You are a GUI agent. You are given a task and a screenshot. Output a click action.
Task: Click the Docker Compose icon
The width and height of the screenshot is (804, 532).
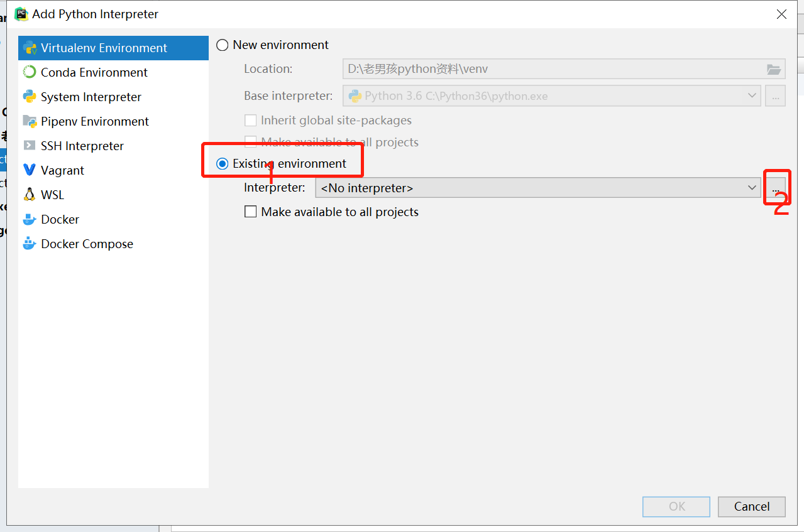[x=30, y=244]
